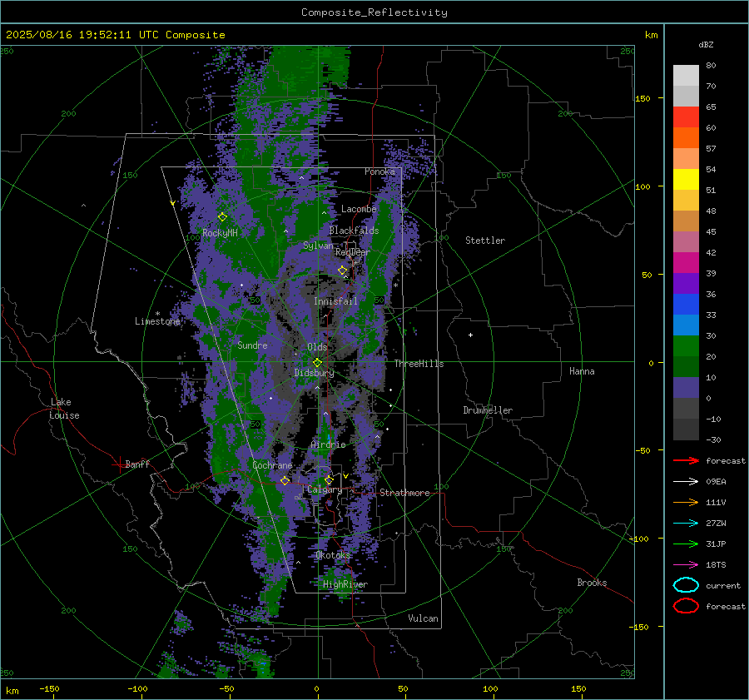The image size is (749, 700).
Task: Click the Airdrie city label
Action: point(328,444)
